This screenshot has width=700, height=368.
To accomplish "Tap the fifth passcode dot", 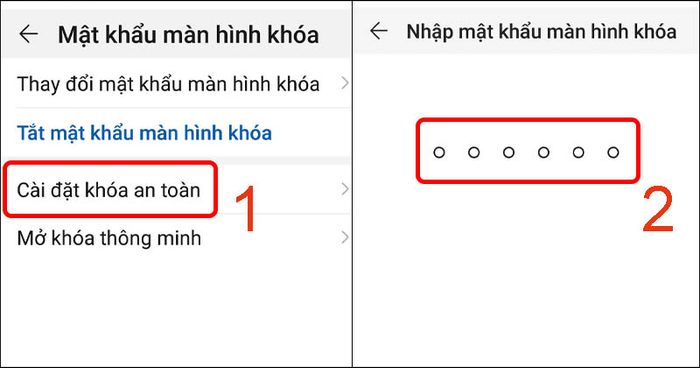I will tap(579, 153).
